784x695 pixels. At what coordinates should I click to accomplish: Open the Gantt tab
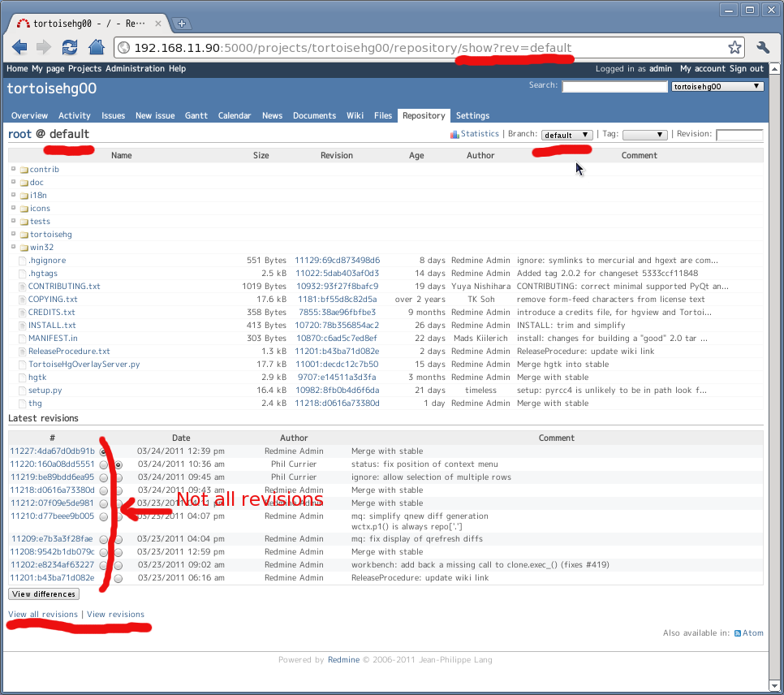tap(196, 115)
